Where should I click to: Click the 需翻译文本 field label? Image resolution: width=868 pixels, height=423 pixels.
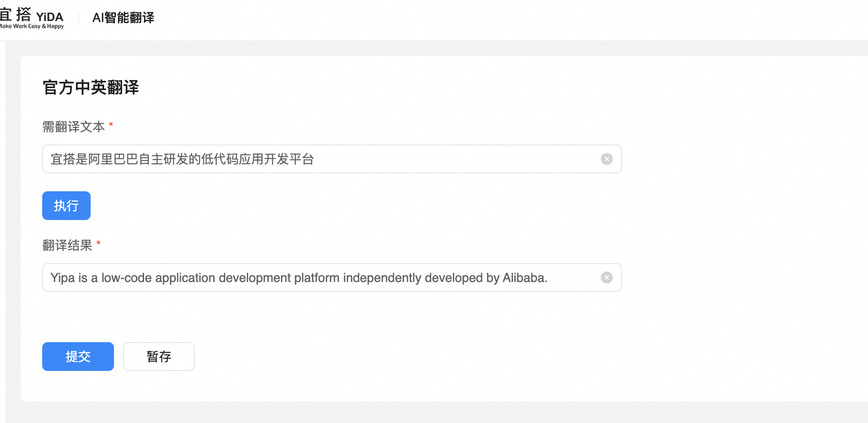pos(74,127)
